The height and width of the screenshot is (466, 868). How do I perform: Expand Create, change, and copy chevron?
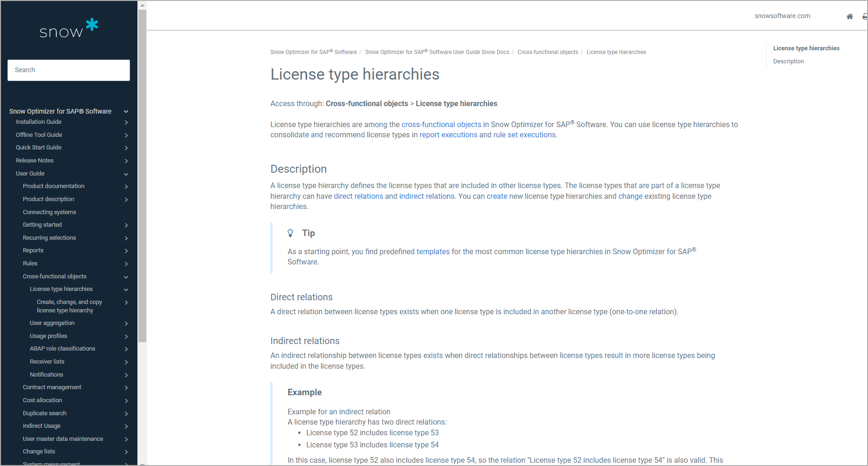click(126, 303)
